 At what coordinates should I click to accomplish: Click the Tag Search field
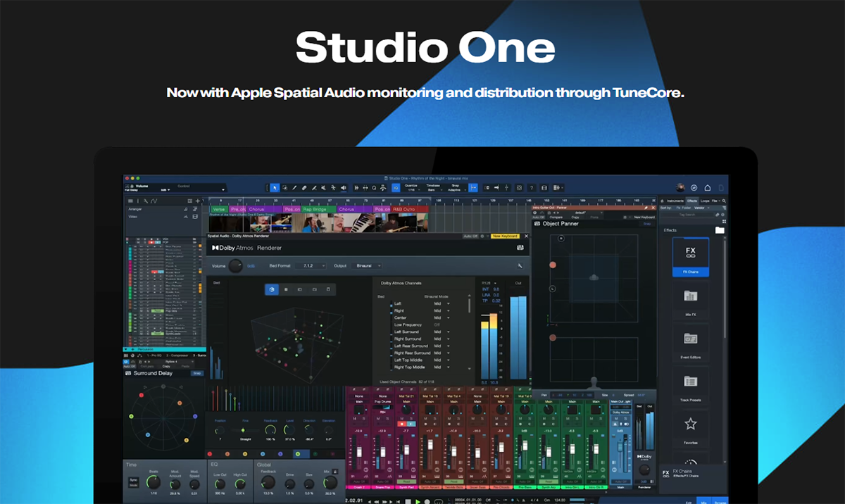click(687, 215)
